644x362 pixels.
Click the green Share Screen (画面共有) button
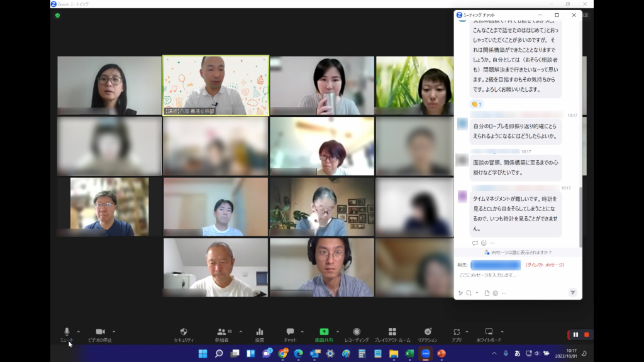click(324, 334)
